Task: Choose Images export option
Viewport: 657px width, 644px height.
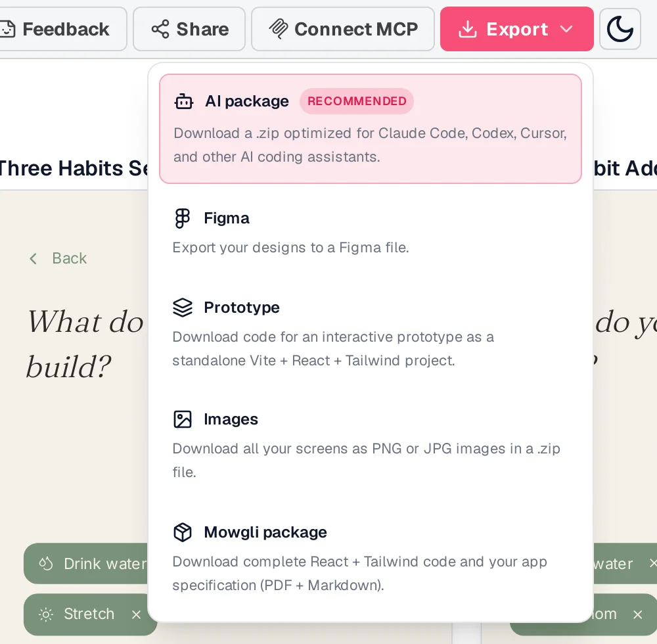Action: click(371, 445)
